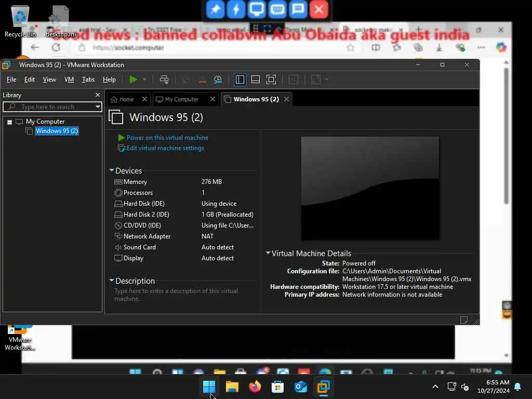Image resolution: width=532 pixels, height=399 pixels.
Task: Toggle the Show or Hide Library toolbar button
Action: (240, 79)
